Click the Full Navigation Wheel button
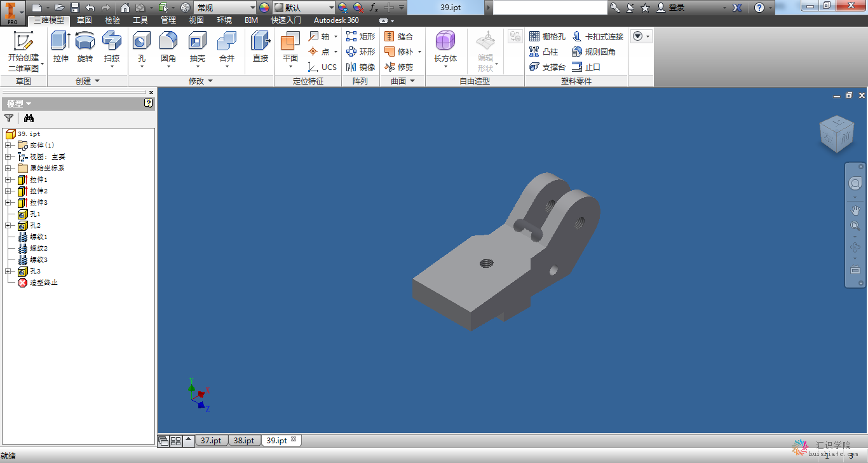Screen dimensions: 868x463 (855, 183)
